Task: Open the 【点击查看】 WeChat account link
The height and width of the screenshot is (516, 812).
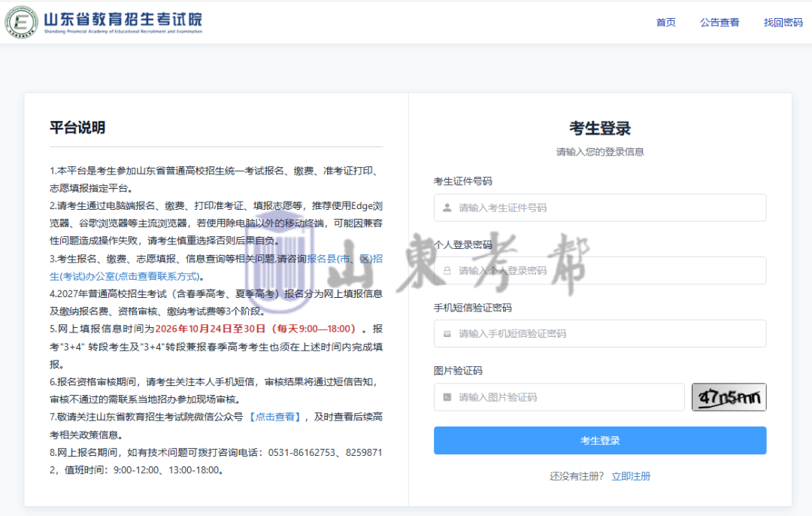Action: pos(274,417)
